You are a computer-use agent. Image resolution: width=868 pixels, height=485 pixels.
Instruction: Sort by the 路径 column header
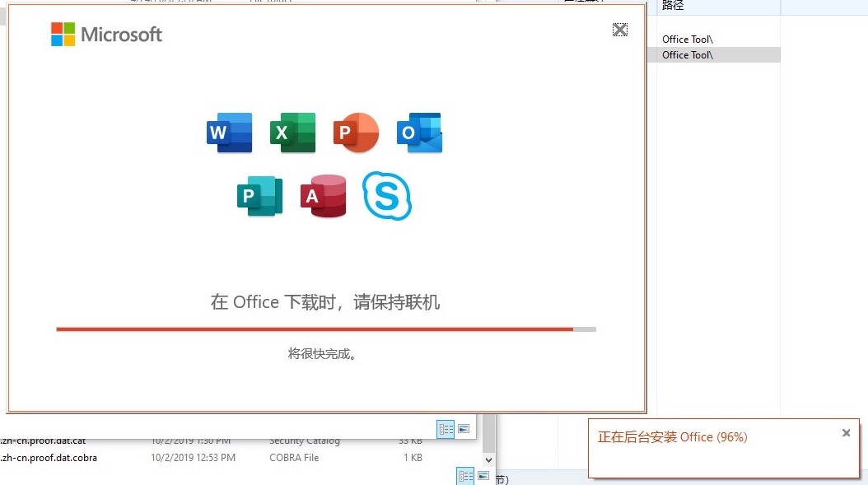(674, 7)
